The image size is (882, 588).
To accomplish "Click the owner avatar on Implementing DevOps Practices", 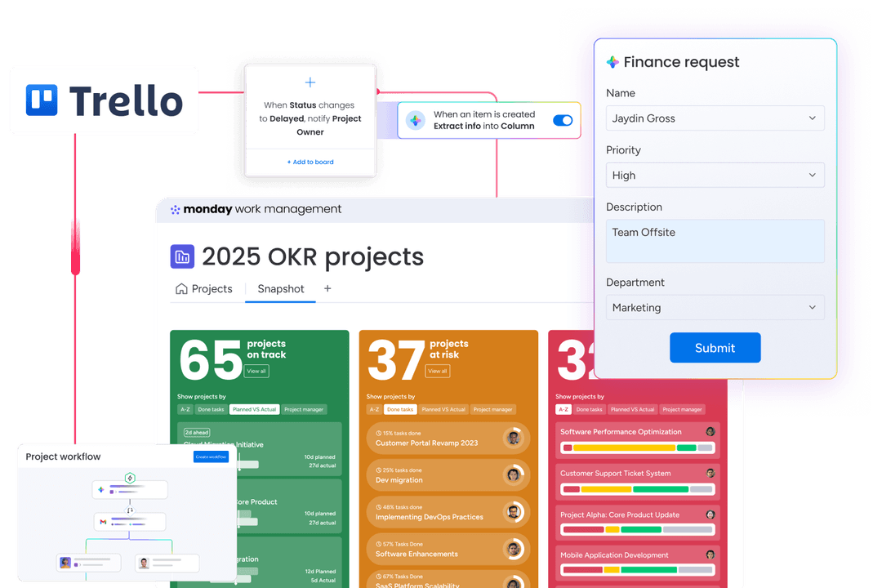I will pos(513,512).
